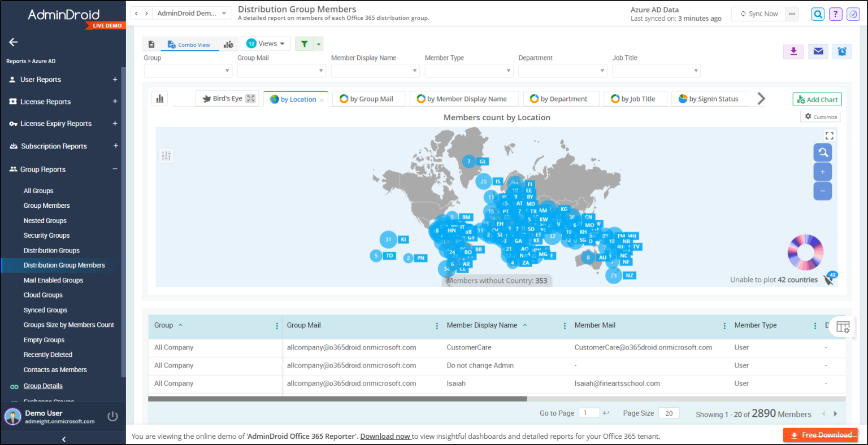Click the power logout icon by Demo User
Image resolution: width=868 pixels, height=445 pixels.
(x=112, y=416)
